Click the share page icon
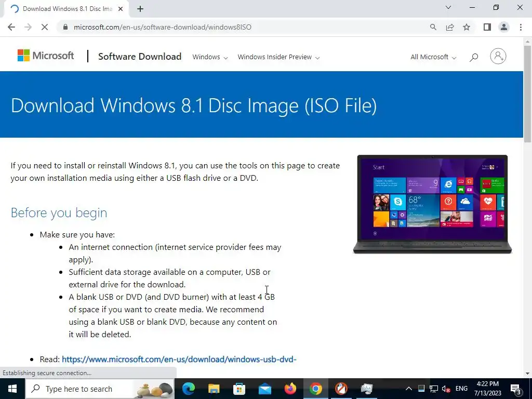532x399 pixels. pyautogui.click(x=450, y=27)
